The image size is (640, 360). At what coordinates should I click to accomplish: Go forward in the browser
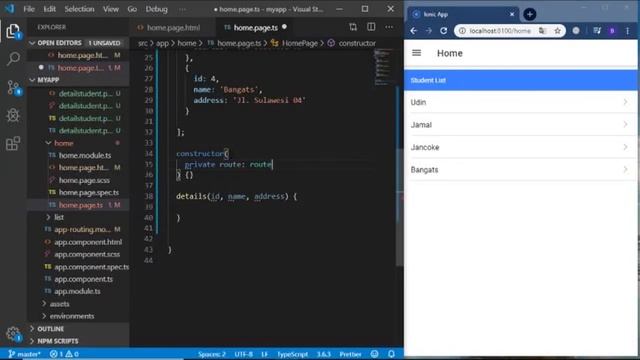point(429,31)
